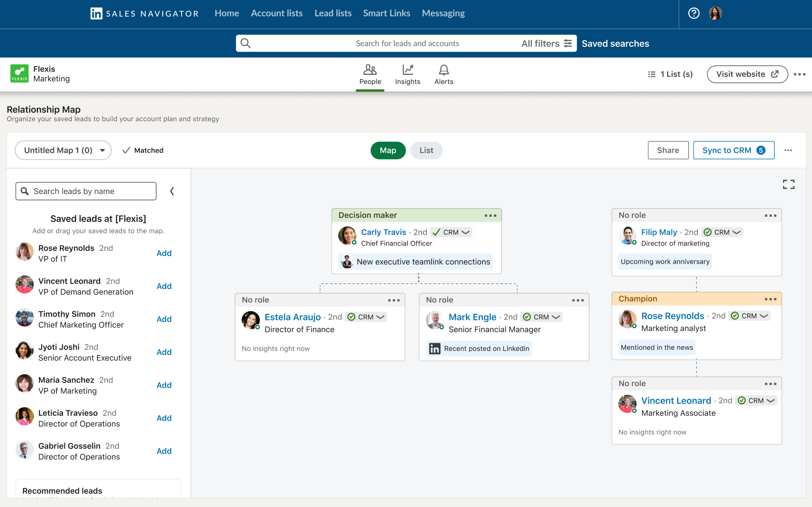Add Rose Reynolds to the map
This screenshot has width=812, height=507.
tap(164, 253)
